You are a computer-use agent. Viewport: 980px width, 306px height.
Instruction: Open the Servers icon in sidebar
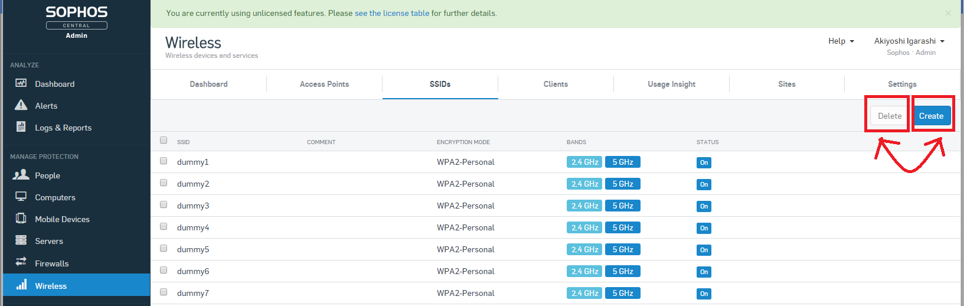tap(21, 240)
